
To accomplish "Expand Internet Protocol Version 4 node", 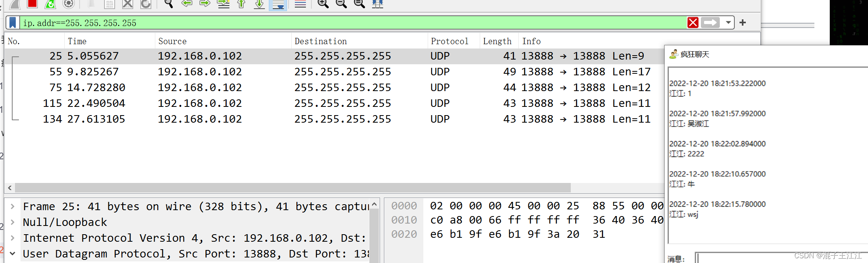I will [x=13, y=238].
